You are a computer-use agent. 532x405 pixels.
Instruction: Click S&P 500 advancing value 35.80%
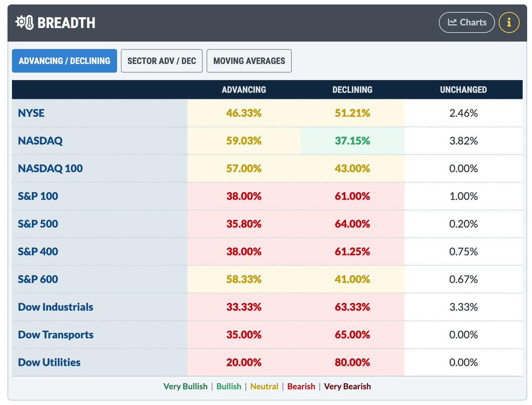pos(244,224)
